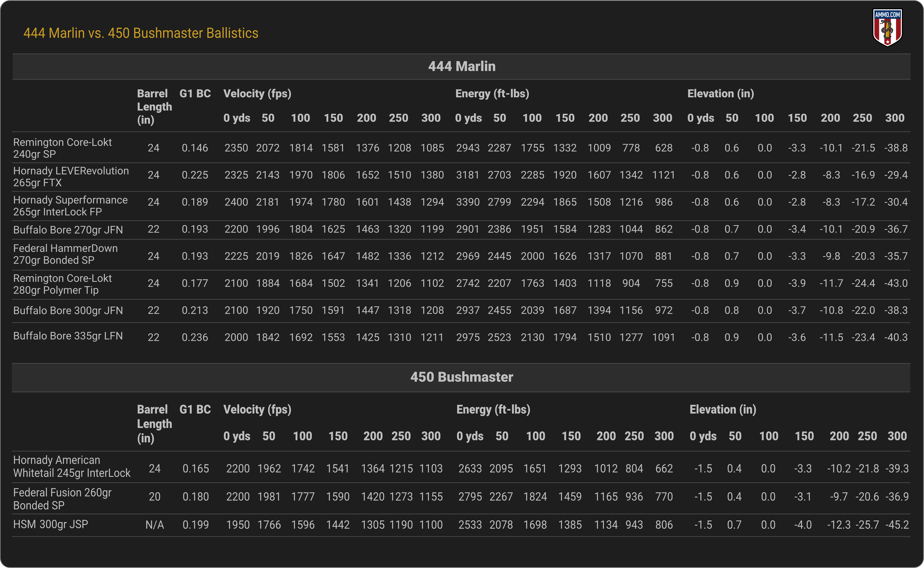The image size is (924, 568).
Task: Select barrel length 'N/A' for HSM 300gr
Action: tap(155, 525)
